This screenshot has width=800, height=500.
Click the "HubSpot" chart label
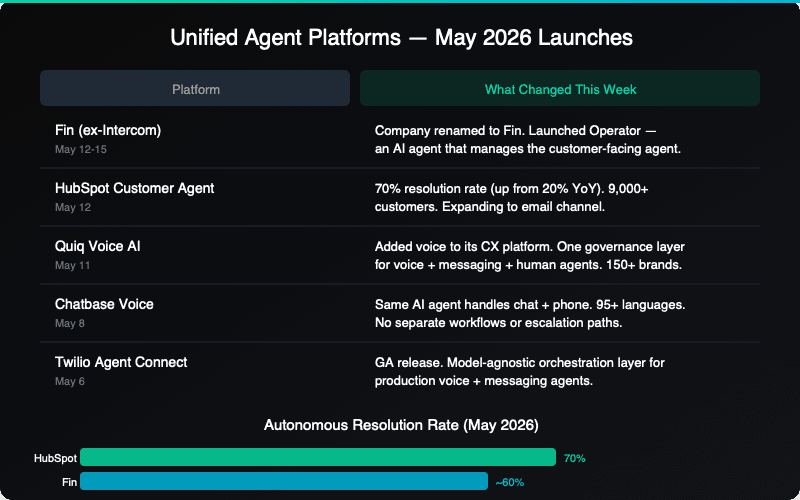tap(55, 458)
